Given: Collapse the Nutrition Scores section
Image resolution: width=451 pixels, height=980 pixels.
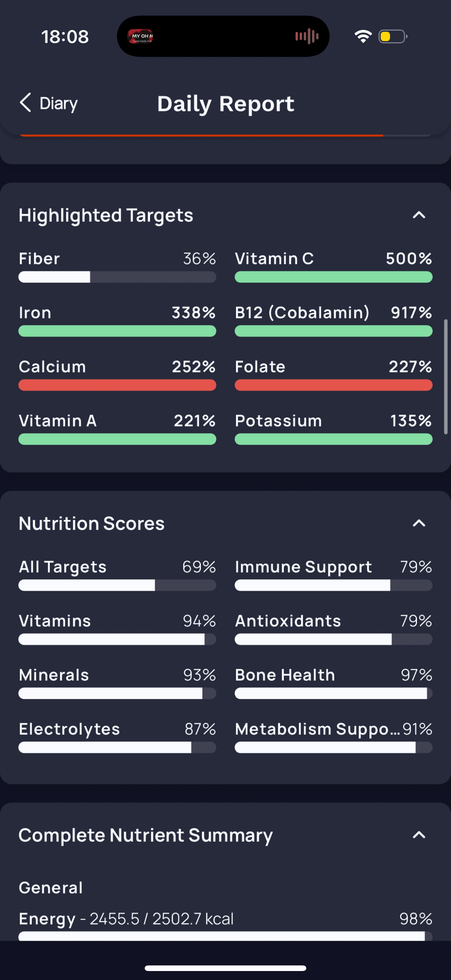Looking at the screenshot, I should click(418, 523).
